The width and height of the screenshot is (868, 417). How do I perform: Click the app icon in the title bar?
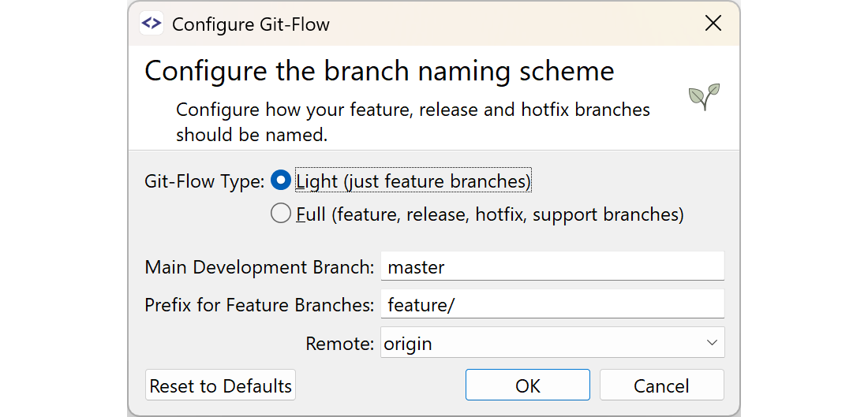pos(152,23)
